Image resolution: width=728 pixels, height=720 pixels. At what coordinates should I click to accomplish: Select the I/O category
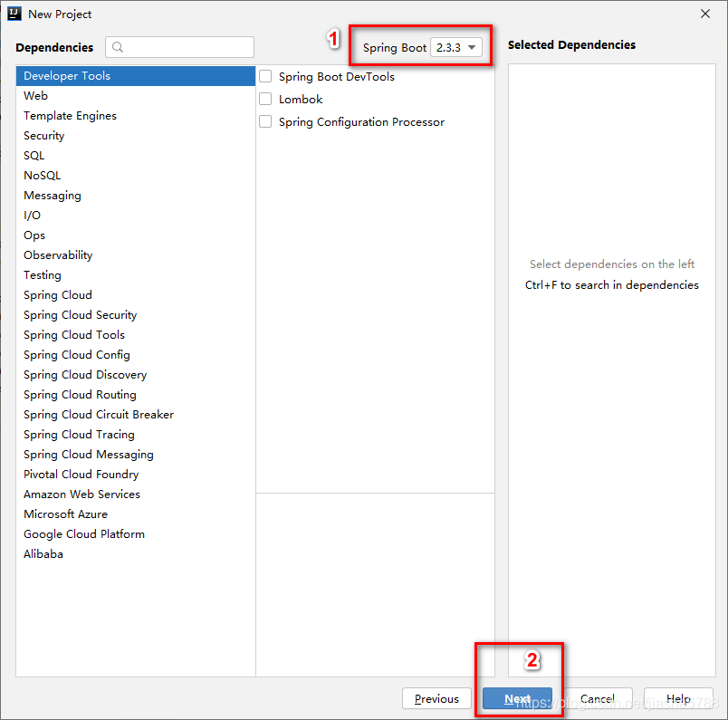point(136,216)
